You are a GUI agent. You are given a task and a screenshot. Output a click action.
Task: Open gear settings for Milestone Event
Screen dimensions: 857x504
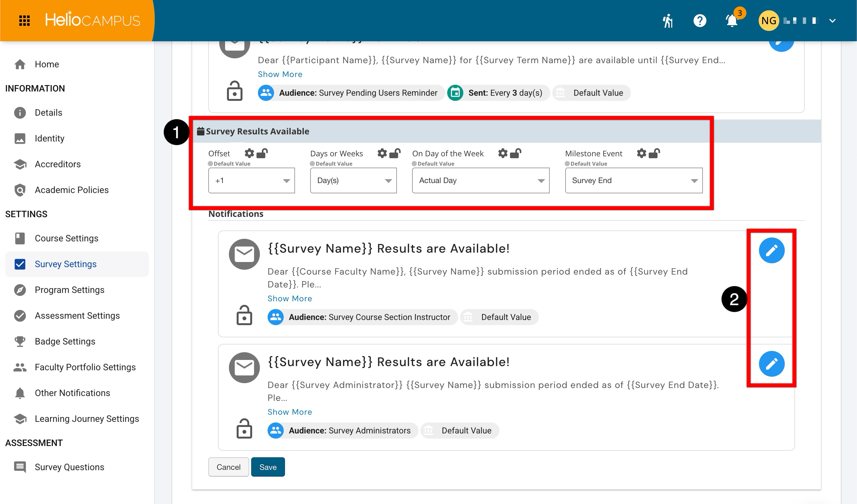(x=641, y=153)
